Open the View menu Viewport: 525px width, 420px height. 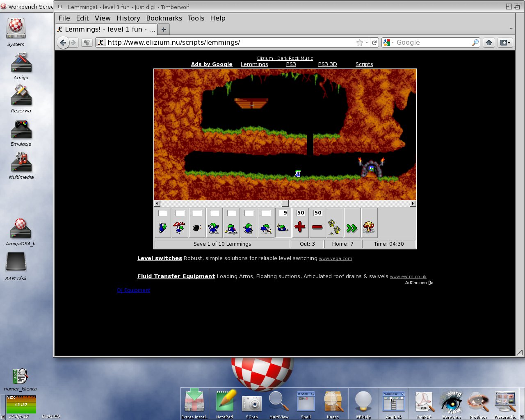click(x=103, y=18)
